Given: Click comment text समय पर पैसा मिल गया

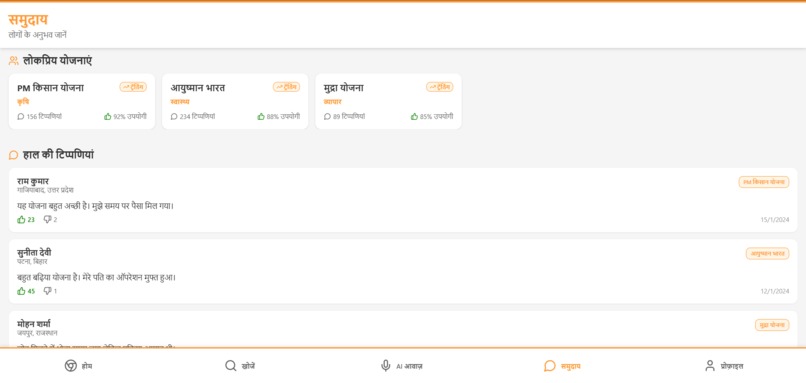Looking at the screenshot, I should coord(95,206).
